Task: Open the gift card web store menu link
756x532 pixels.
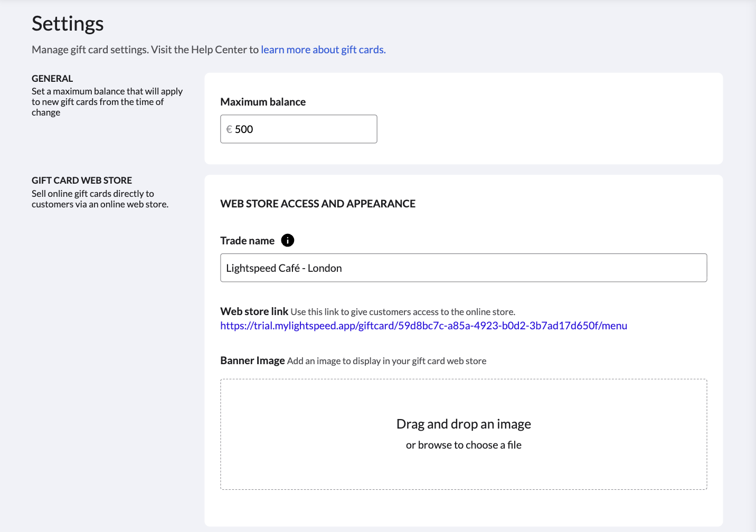Action: 423,326
